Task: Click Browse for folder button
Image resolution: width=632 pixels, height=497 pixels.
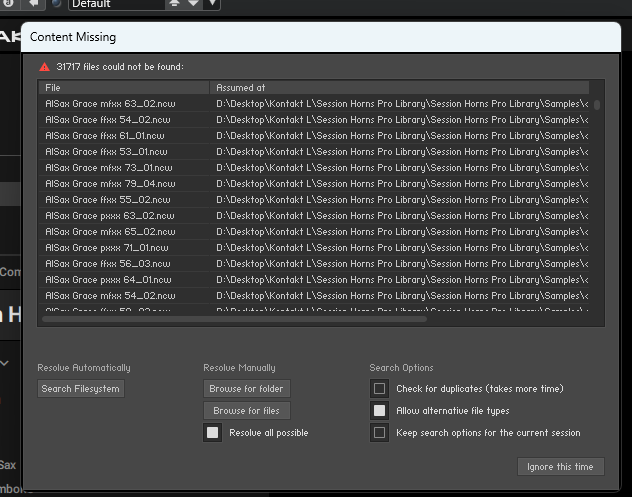Action: click(x=247, y=388)
